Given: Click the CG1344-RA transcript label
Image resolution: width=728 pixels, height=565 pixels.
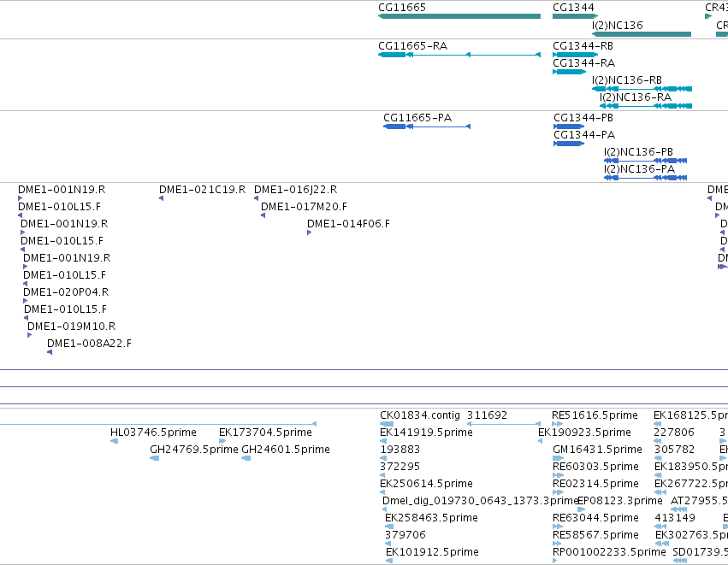Looking at the screenshot, I should (x=583, y=63).
